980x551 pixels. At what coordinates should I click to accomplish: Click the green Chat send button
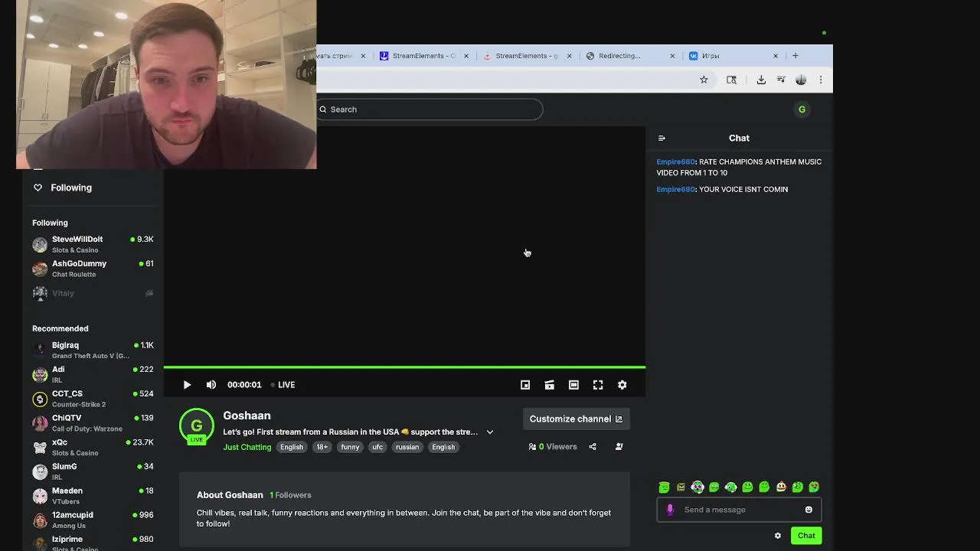[x=806, y=536]
